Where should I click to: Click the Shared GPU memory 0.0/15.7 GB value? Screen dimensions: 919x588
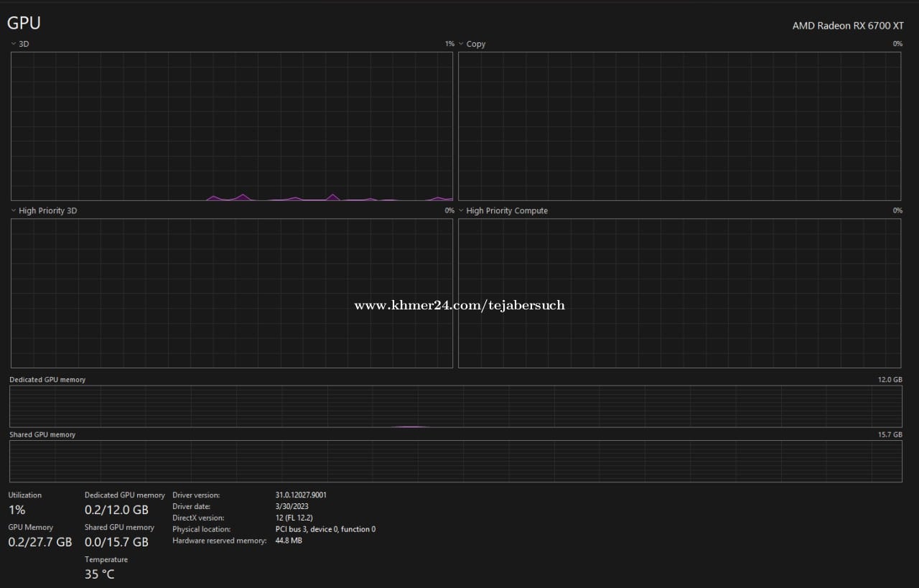[116, 542]
